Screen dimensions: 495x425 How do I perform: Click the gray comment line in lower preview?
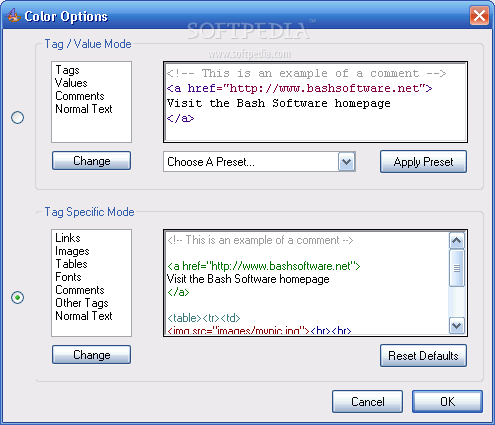pyautogui.click(x=260, y=240)
